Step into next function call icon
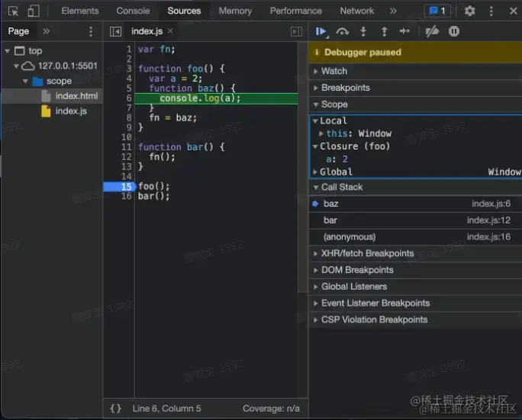Image resolution: width=522 pixels, height=420 pixels. click(x=363, y=31)
